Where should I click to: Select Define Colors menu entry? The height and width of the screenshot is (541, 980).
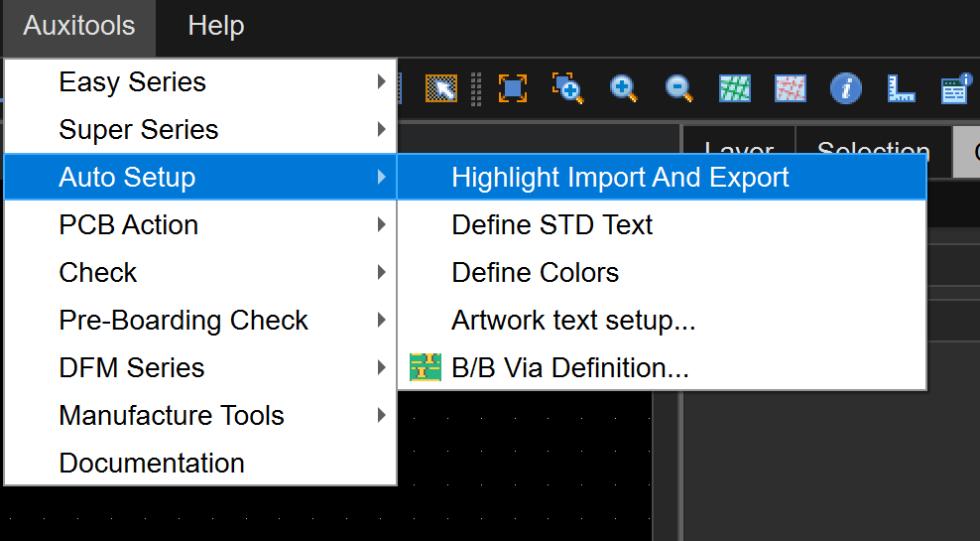tap(535, 273)
